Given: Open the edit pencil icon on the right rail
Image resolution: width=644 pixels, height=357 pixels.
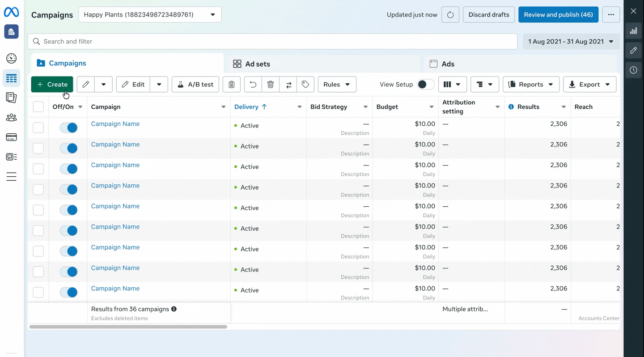Looking at the screenshot, I should click(633, 50).
